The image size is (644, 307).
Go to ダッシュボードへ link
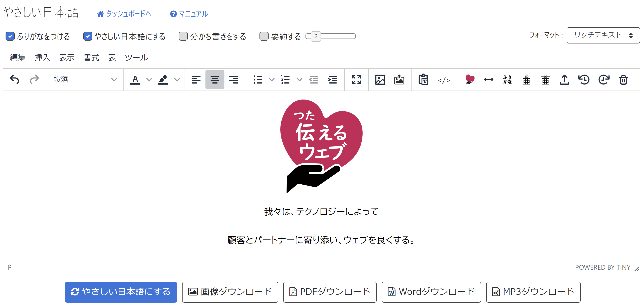(124, 14)
